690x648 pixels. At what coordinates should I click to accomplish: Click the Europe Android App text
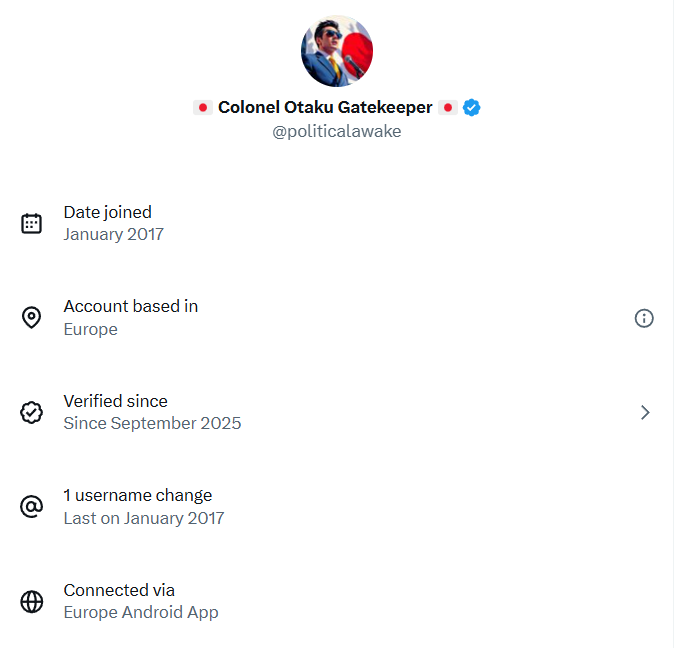[x=141, y=612]
